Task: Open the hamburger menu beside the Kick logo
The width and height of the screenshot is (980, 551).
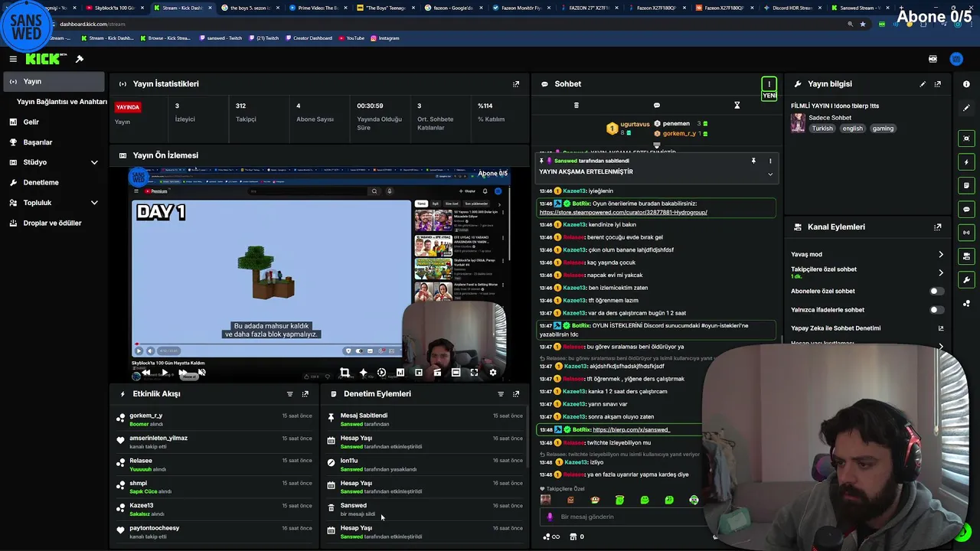Action: pyautogui.click(x=13, y=59)
